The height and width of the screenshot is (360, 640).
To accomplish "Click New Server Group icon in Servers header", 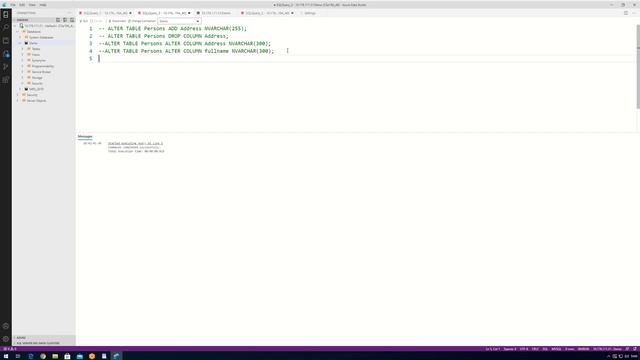I will [65, 20].
